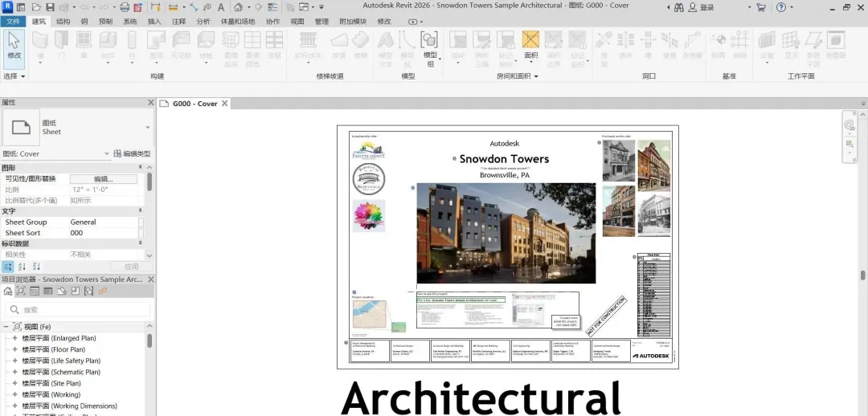Image resolution: width=868 pixels, height=416 pixels.
Task: Open the default 3D view house icon
Action: pos(239,7)
